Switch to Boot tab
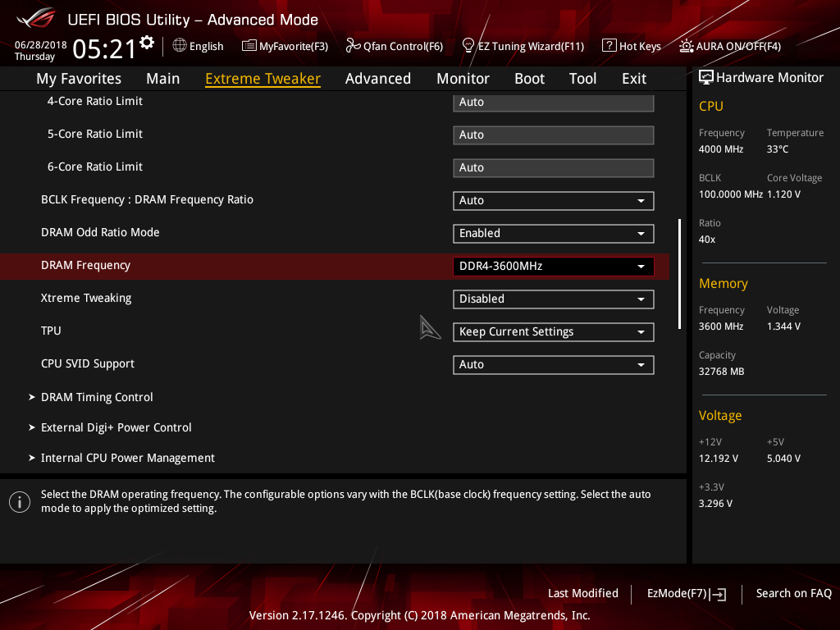The image size is (840, 630). click(x=529, y=79)
